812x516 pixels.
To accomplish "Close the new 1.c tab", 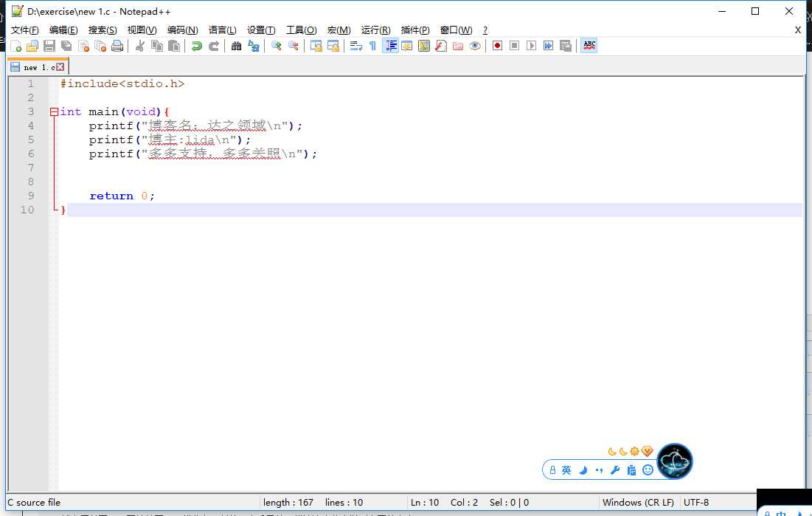I will [60, 67].
